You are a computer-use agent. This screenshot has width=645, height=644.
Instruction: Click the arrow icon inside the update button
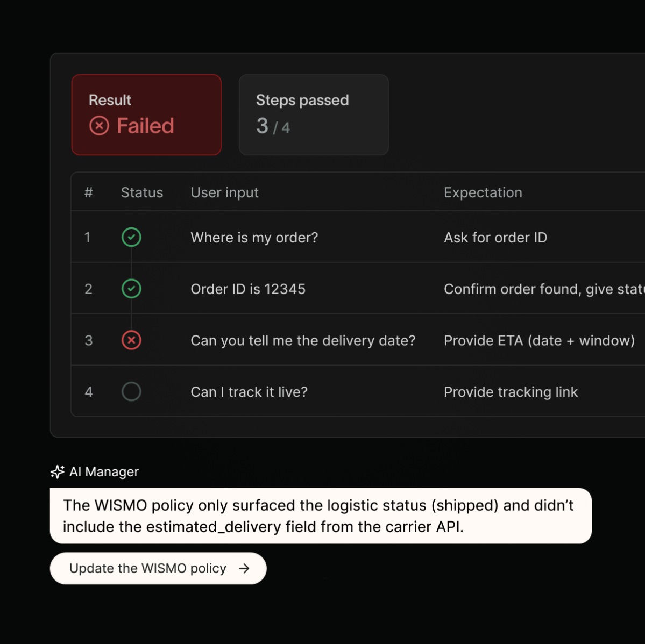point(245,568)
